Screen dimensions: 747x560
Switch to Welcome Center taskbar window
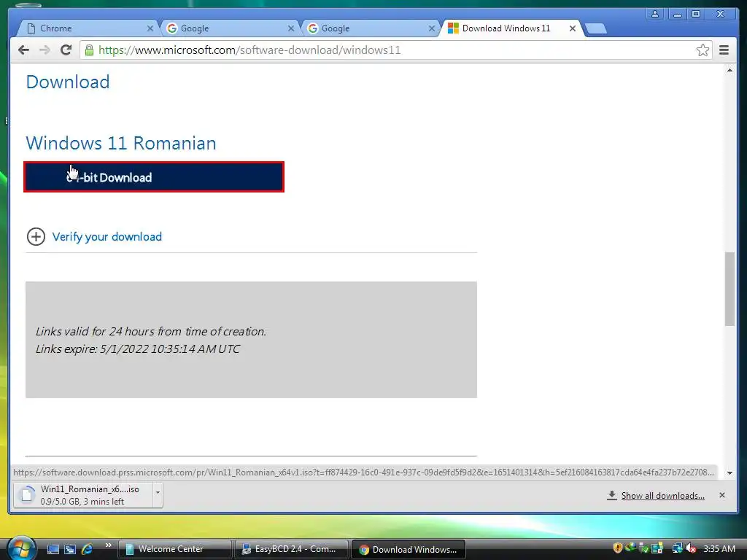pos(175,549)
